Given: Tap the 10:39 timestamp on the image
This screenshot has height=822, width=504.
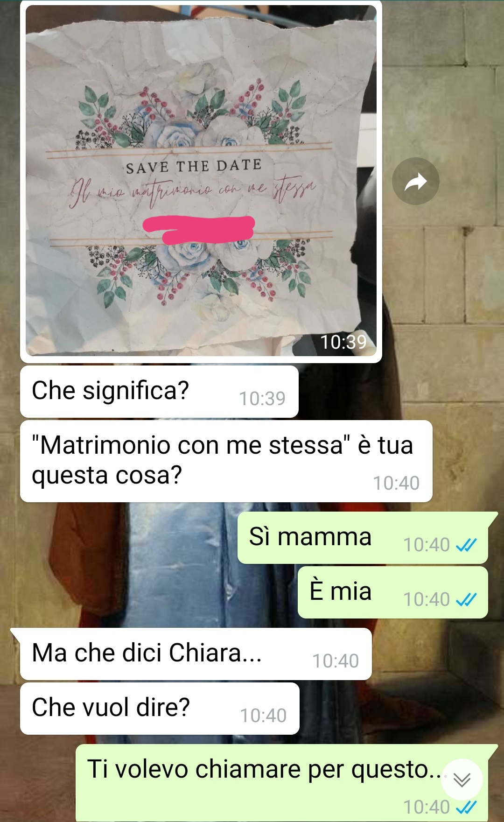Looking at the screenshot, I should click(x=343, y=342).
